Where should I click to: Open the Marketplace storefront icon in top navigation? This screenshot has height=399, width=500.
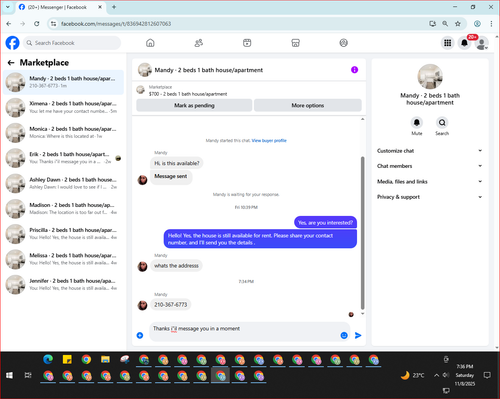point(295,43)
